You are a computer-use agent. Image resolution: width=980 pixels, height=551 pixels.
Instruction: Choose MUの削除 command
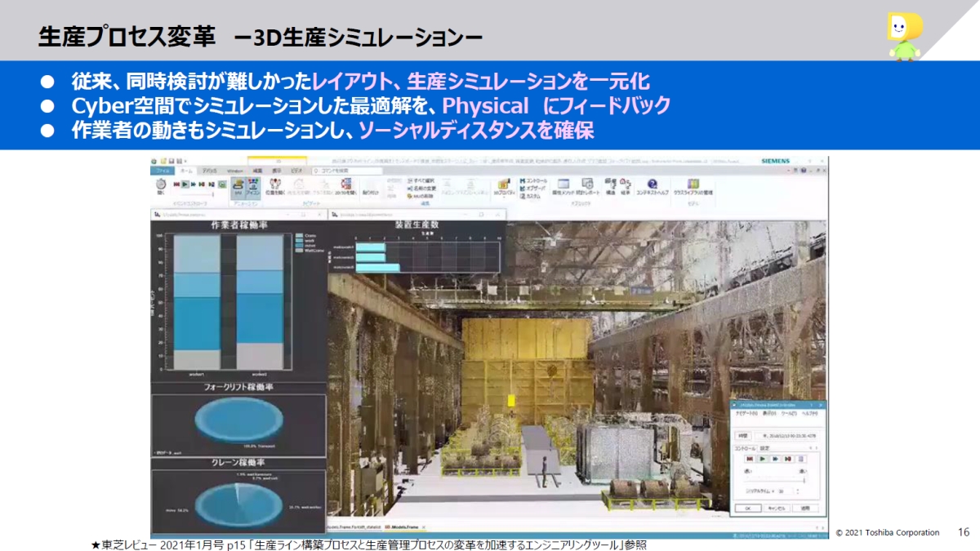pos(419,196)
